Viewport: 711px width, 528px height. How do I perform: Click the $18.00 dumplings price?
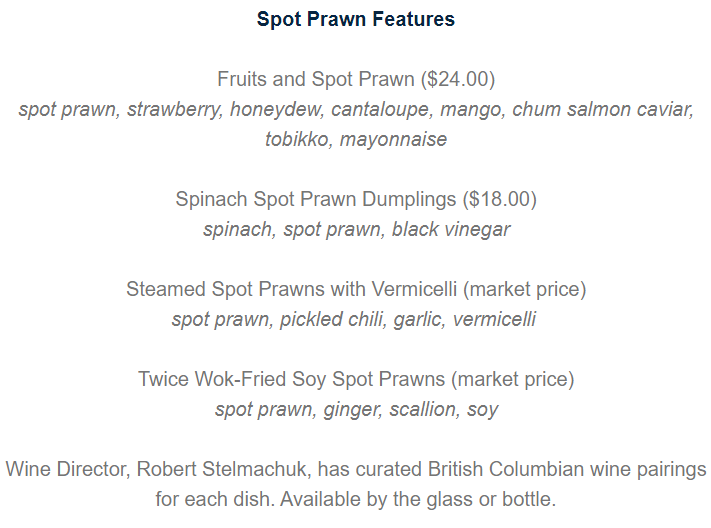point(500,199)
